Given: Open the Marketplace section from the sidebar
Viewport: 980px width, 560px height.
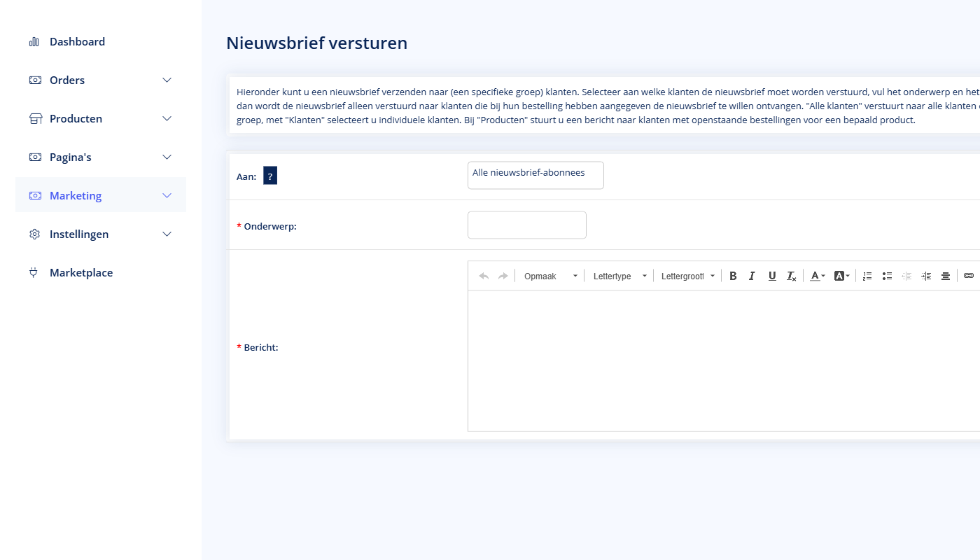Looking at the screenshot, I should click(81, 272).
